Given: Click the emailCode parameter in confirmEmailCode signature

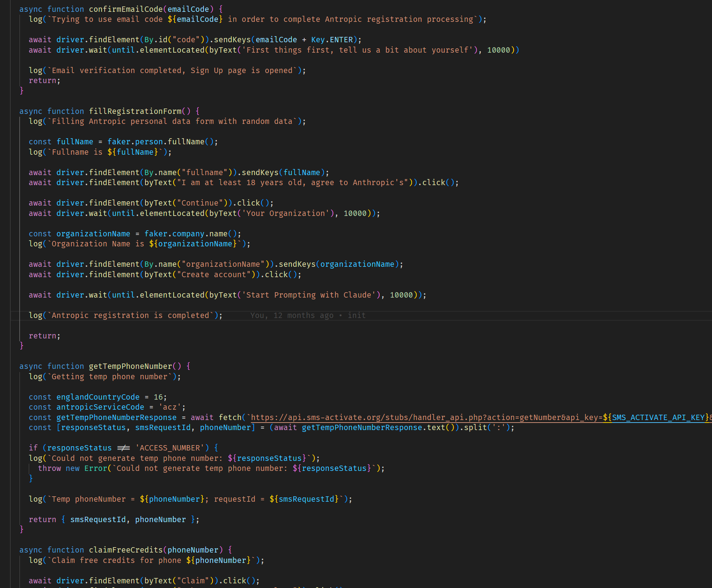Looking at the screenshot, I should pos(188,9).
